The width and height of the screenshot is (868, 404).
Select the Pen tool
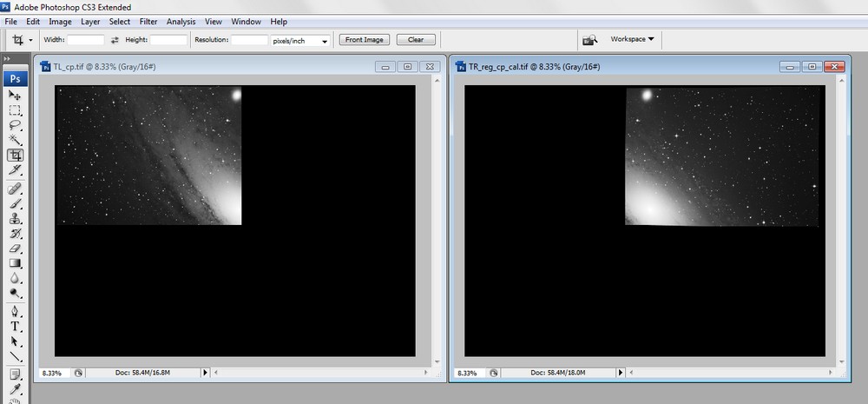(x=15, y=311)
